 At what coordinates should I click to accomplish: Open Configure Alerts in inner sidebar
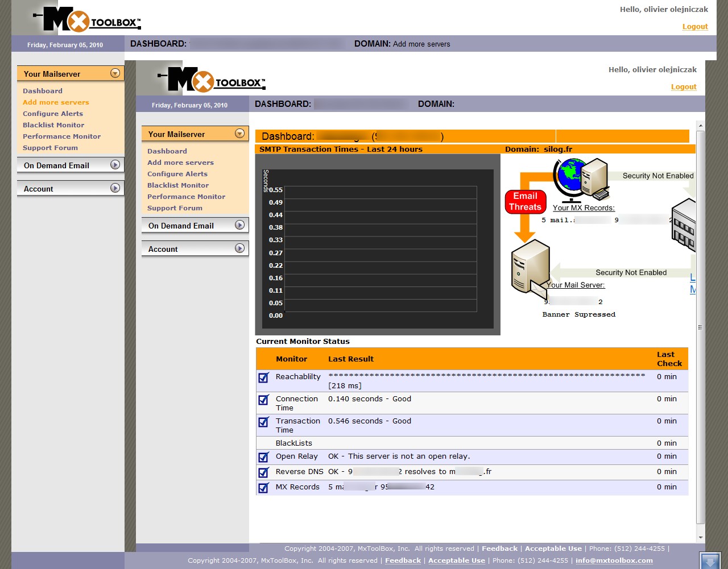pos(177,174)
